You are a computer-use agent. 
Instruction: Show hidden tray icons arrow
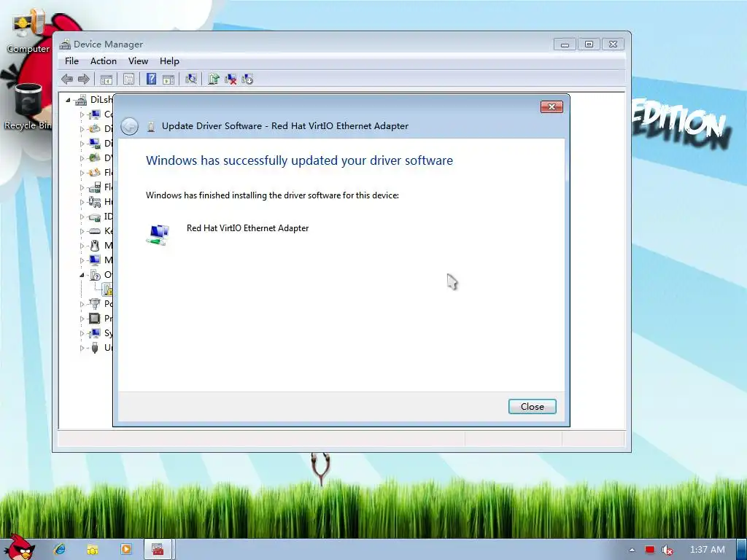tap(632, 550)
